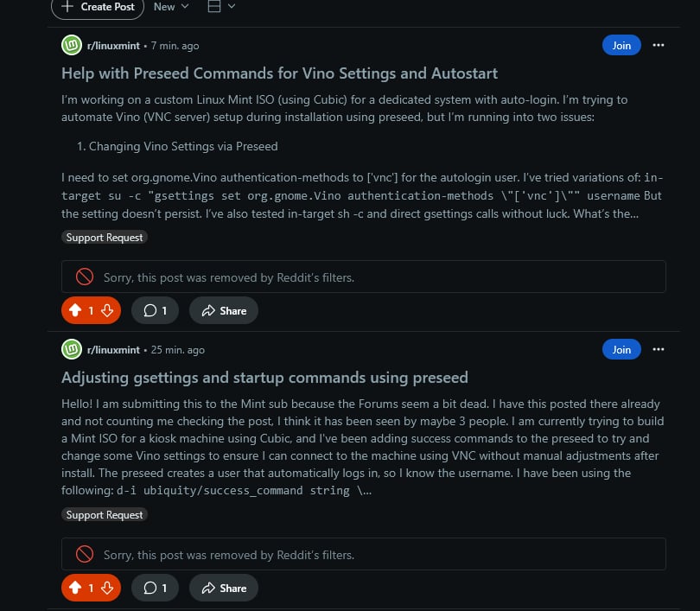This screenshot has height=611, width=700.
Task: Join r/linuxmint from the second post
Action: tap(621, 349)
